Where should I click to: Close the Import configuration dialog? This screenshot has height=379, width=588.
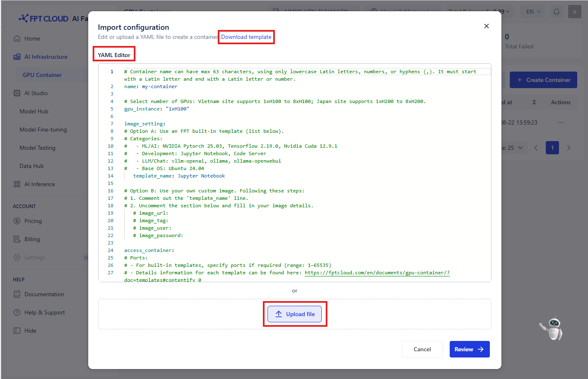click(487, 26)
